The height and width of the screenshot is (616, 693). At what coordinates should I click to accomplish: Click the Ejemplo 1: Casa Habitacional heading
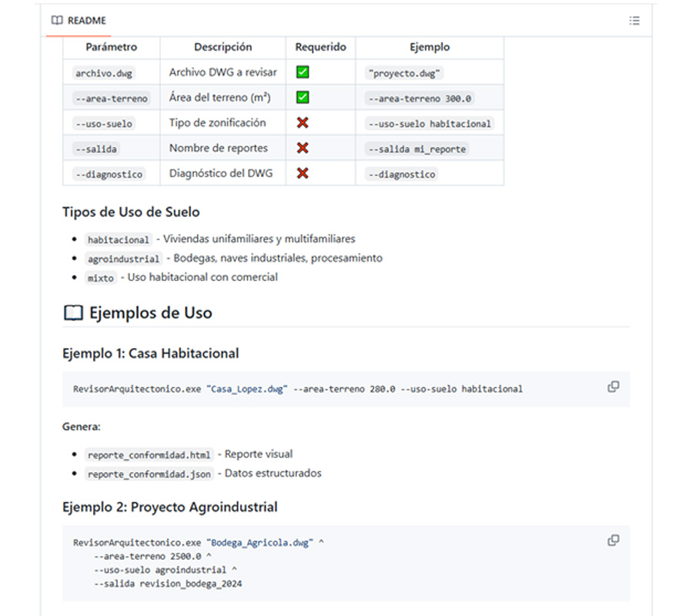[x=151, y=353]
